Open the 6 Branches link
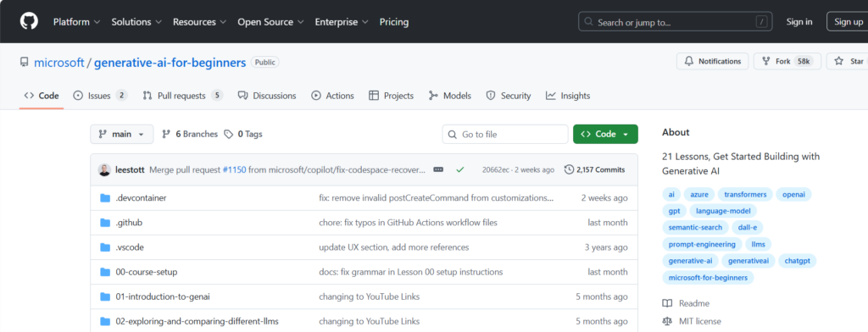Screen dimensions: 868x332 190,134
